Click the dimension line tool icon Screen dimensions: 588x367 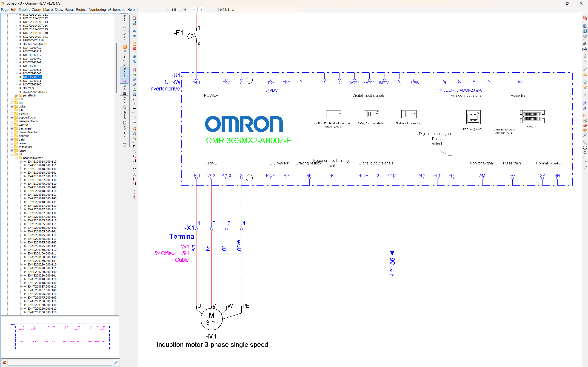point(134,108)
